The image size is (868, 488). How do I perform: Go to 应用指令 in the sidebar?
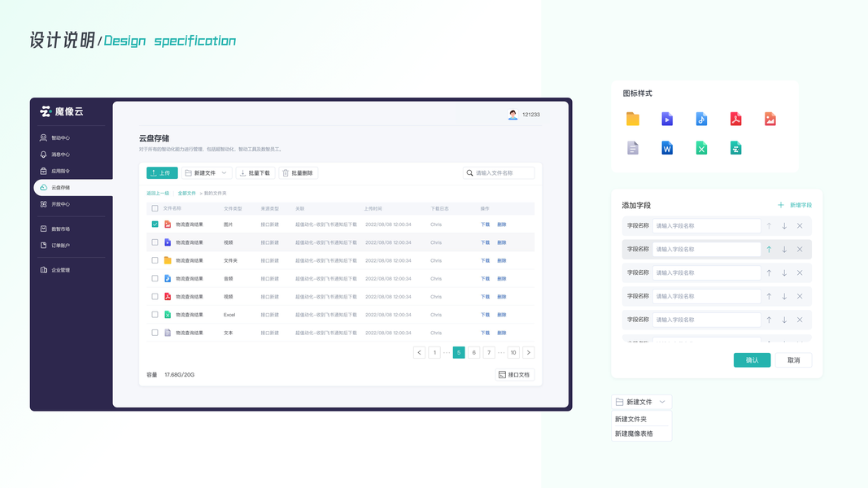55,171
